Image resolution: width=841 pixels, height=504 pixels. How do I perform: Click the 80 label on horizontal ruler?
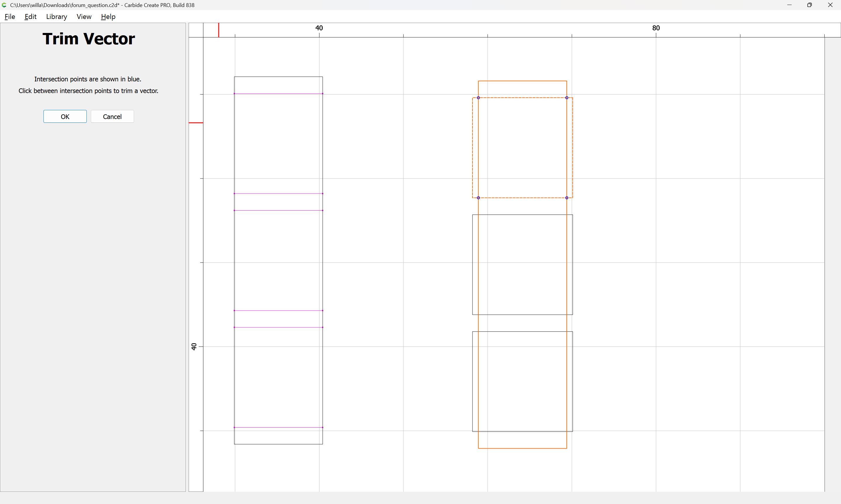point(656,28)
